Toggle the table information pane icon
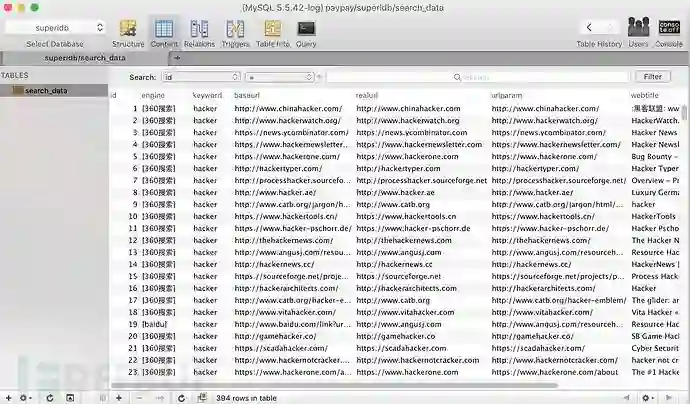Screen dimensions: 690x404 (x=70, y=398)
